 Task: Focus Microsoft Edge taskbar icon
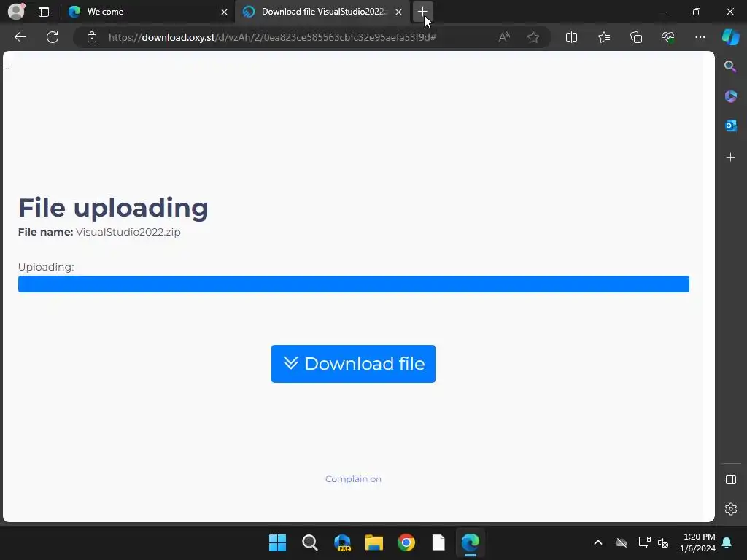(x=471, y=542)
